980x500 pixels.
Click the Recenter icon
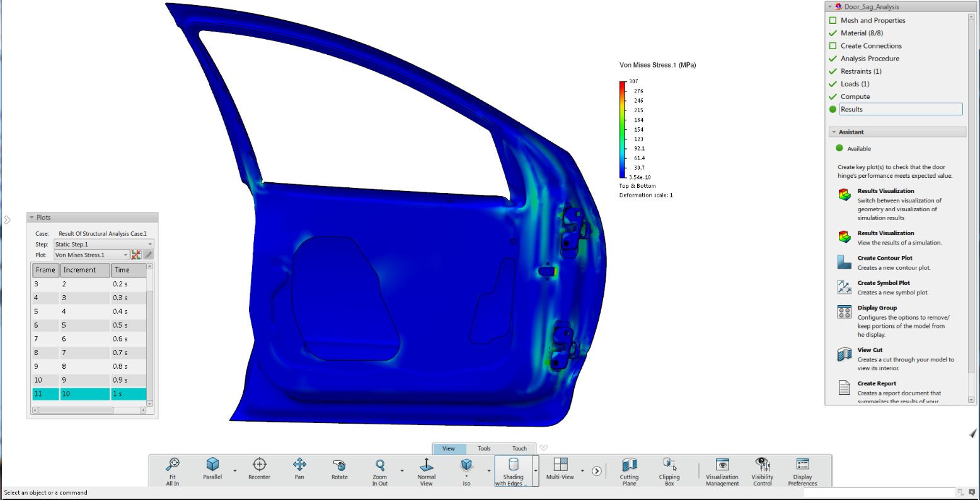click(259, 465)
